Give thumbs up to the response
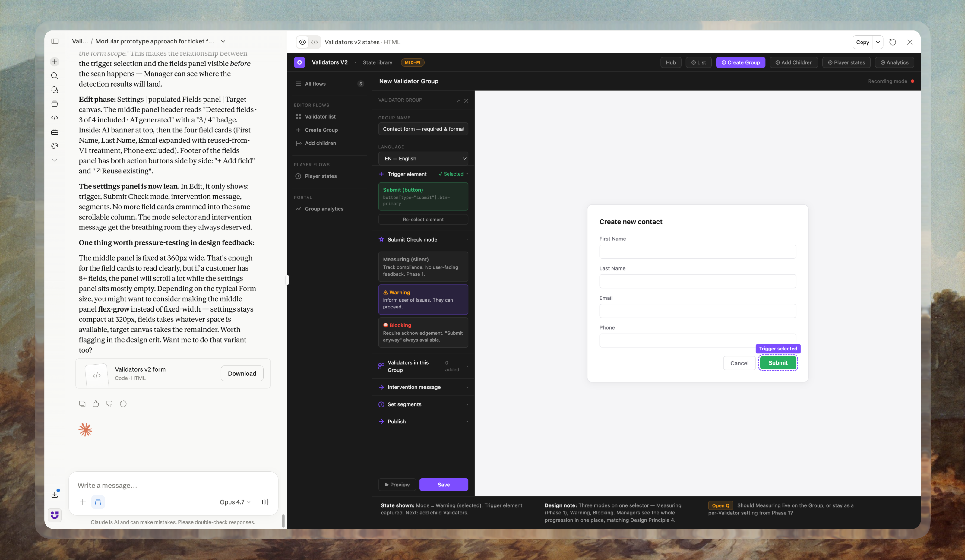 tap(96, 404)
